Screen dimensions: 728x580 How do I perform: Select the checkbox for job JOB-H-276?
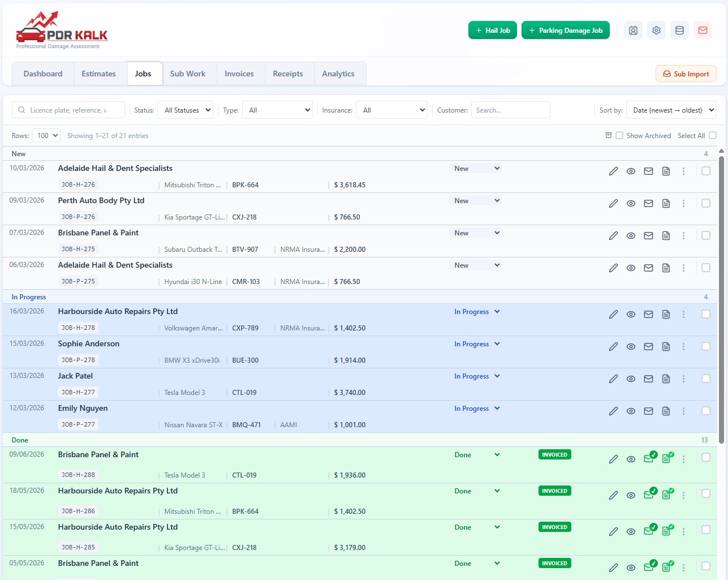[706, 171]
